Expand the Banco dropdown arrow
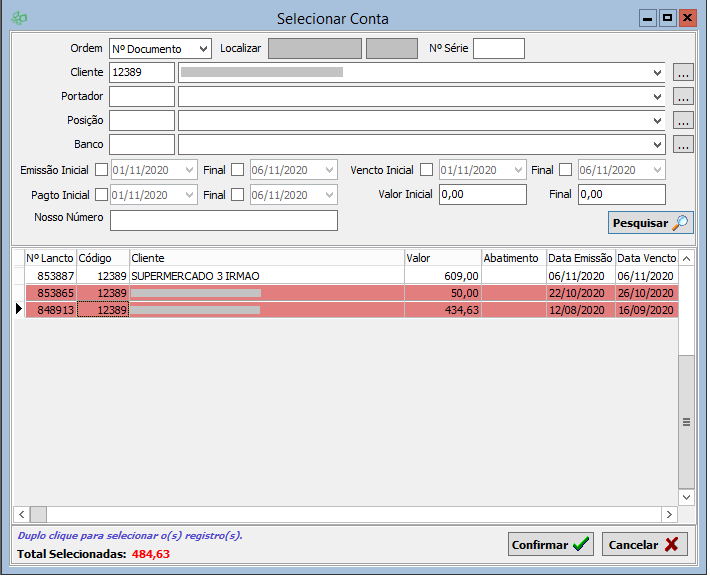Screen dimensions: 710x577 click(657, 145)
